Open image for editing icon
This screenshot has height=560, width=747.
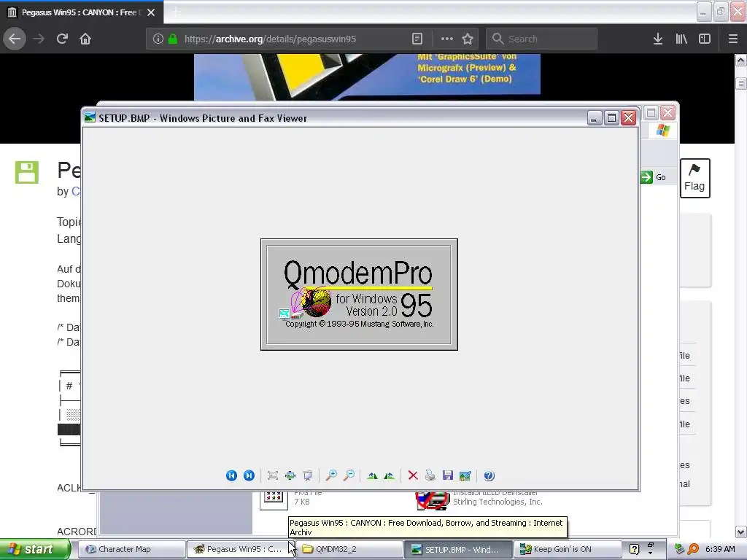[465, 475]
